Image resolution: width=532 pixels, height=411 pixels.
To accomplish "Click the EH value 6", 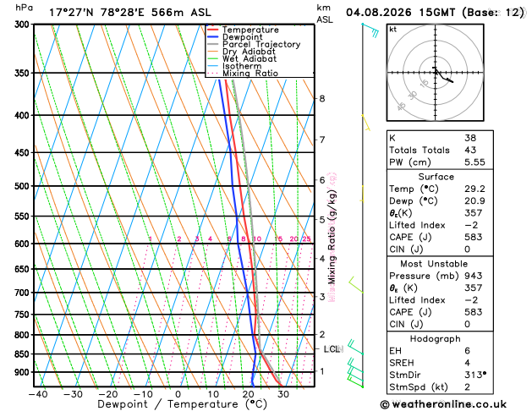I will [468, 351].
